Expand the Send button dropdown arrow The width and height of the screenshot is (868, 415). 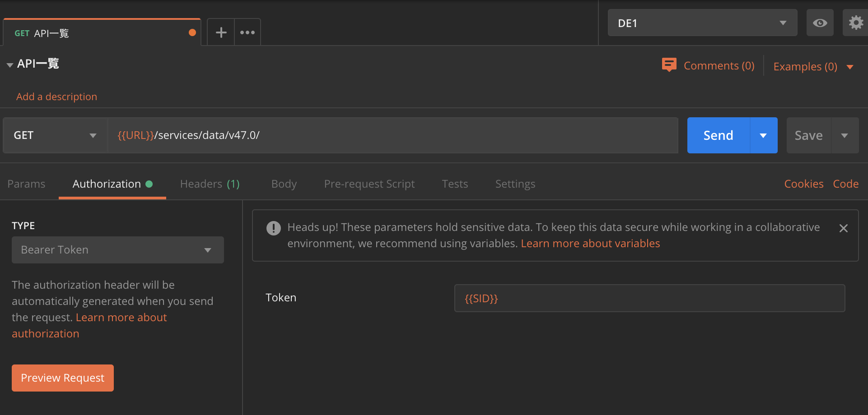763,135
